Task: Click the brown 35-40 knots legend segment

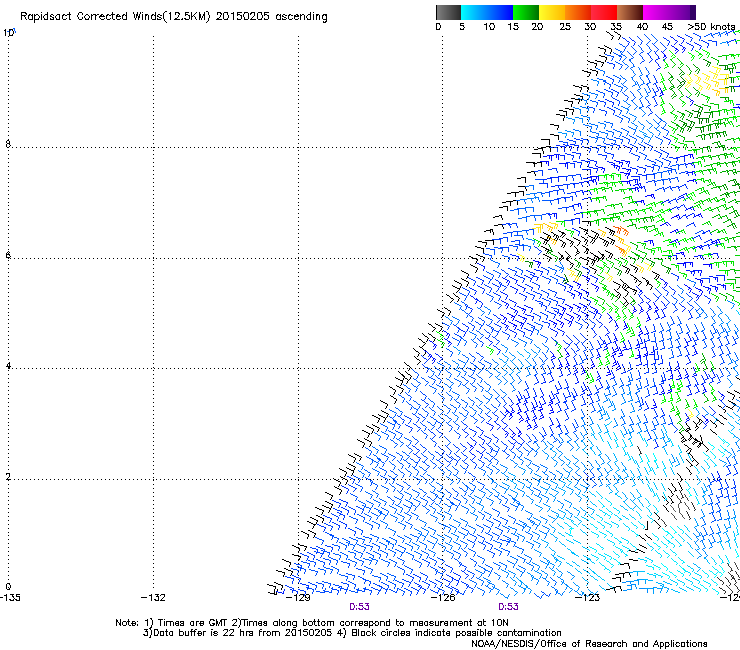Action: click(630, 12)
